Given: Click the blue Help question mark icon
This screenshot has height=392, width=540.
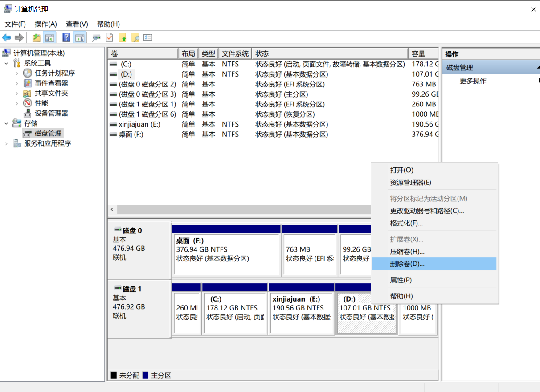Looking at the screenshot, I should [x=66, y=38].
